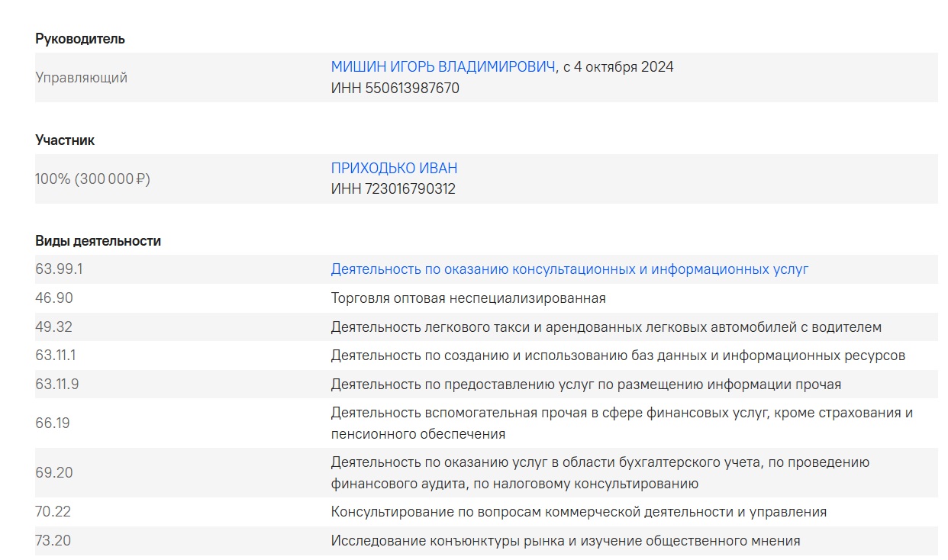Select the Торговля оптовая неспециализированная row text
Viewport: 948px width, 560px height.
[468, 298]
